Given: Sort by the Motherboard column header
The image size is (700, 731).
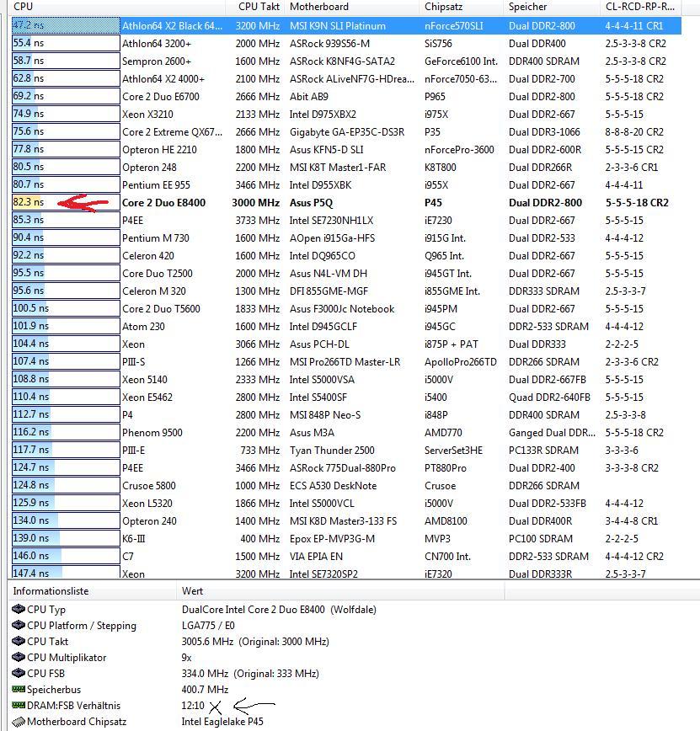Looking at the screenshot, I should (x=352, y=7).
